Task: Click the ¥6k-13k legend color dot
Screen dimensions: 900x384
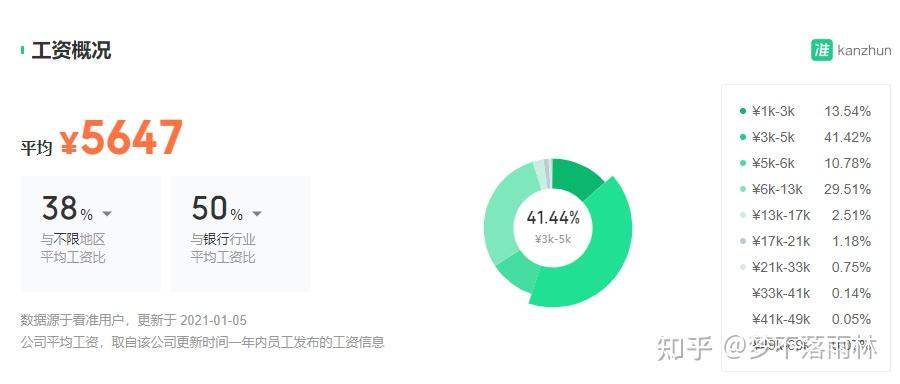Action: tap(743, 189)
